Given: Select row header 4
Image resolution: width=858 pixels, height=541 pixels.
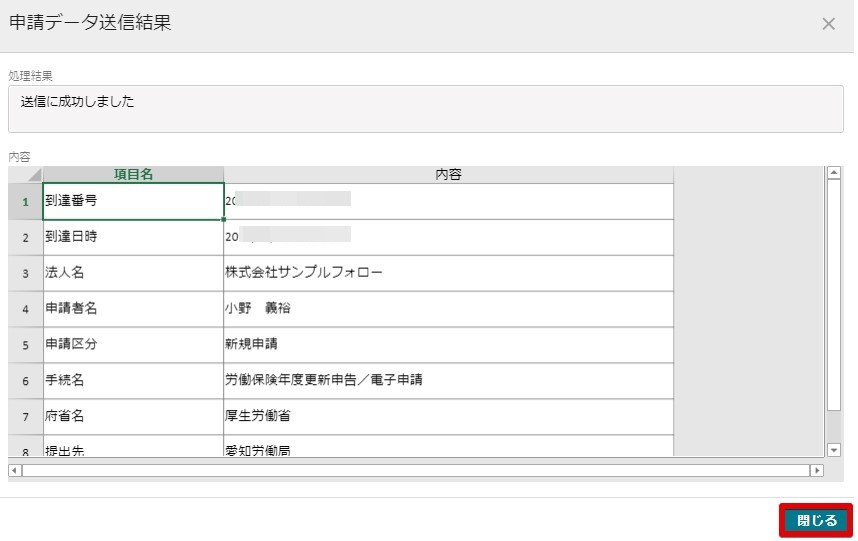Looking at the screenshot, I should 26,309.
